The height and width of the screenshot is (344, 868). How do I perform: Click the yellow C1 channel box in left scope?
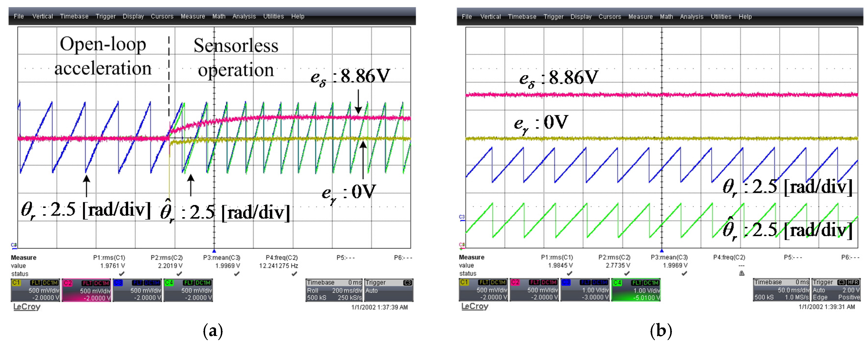[35, 290]
